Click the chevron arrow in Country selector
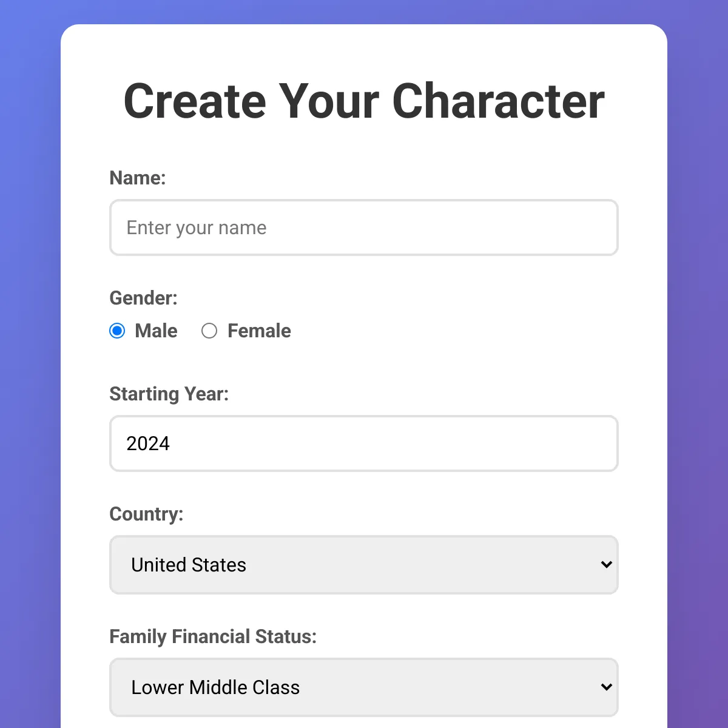728x728 pixels. coord(606,565)
